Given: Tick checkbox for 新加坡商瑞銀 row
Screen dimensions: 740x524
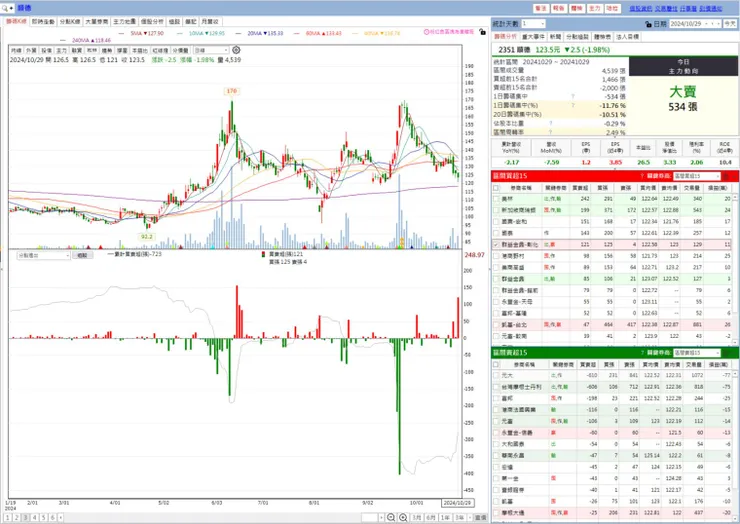Looking at the screenshot, I should [496, 210].
